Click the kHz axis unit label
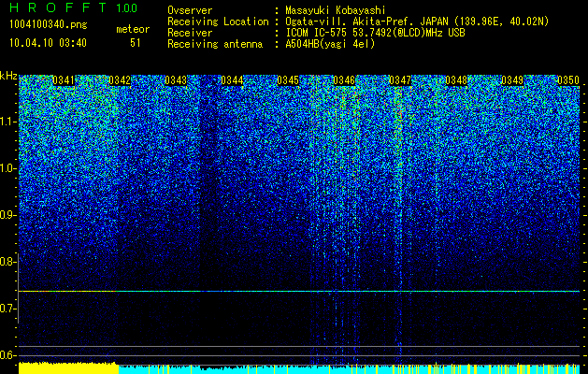588x374 pixels. 8,76
